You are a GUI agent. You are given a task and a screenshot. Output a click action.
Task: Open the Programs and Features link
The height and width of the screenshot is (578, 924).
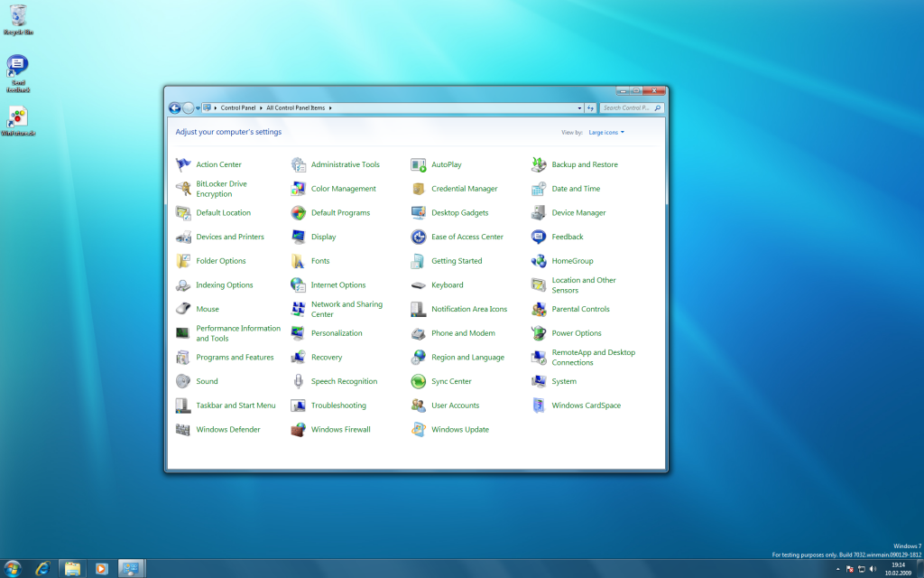[235, 358]
